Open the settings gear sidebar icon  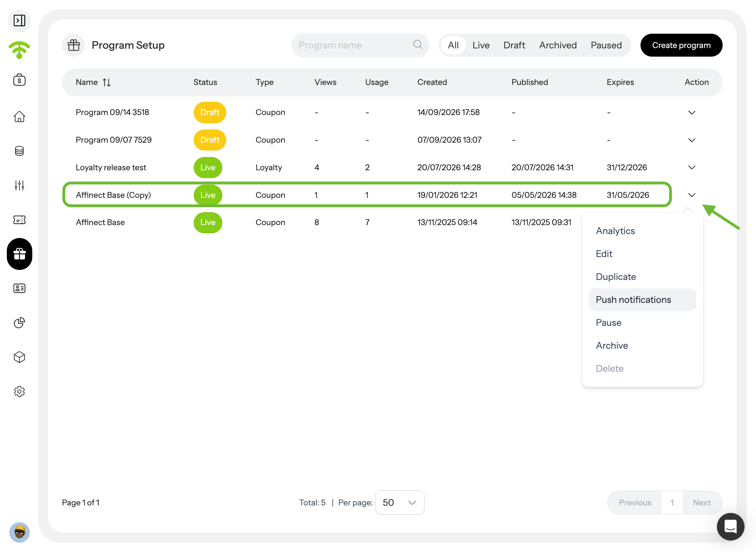(x=19, y=391)
